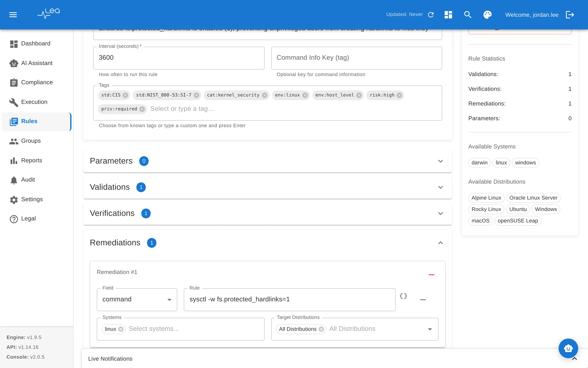Remove the std:CIS tag
588x368 pixels.
tap(125, 95)
